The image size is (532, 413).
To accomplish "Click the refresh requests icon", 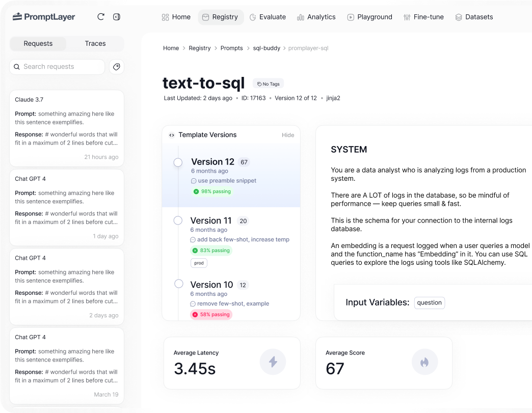I will coord(101,17).
